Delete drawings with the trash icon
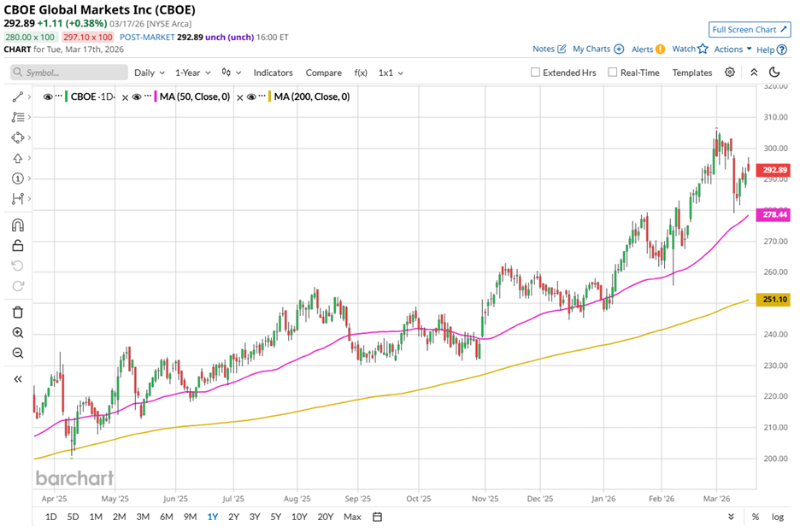Screen dimensions: 800x532 click(x=18, y=313)
